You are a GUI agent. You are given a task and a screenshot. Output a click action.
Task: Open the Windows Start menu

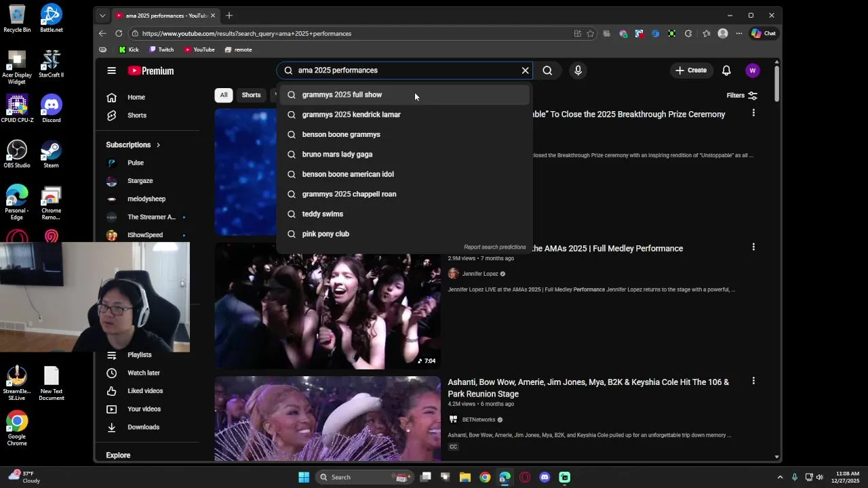(304, 477)
